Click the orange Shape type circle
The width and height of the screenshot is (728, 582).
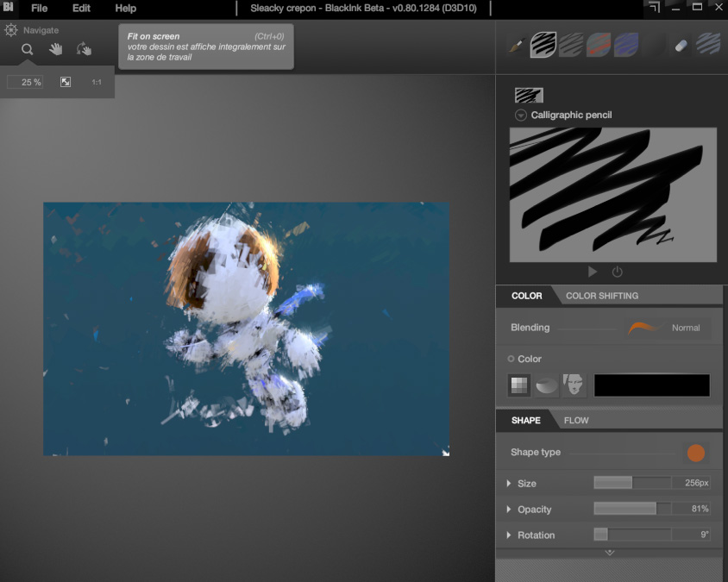coord(695,453)
